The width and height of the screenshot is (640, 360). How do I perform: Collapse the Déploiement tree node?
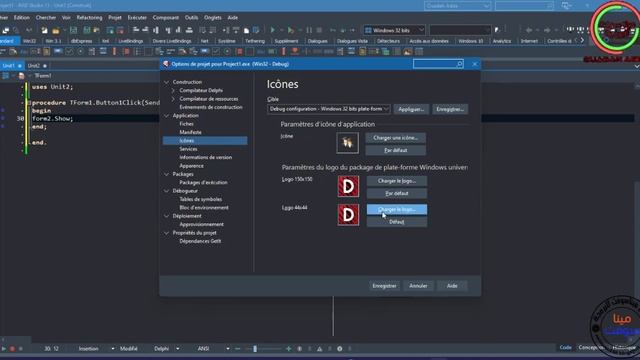coord(166,216)
